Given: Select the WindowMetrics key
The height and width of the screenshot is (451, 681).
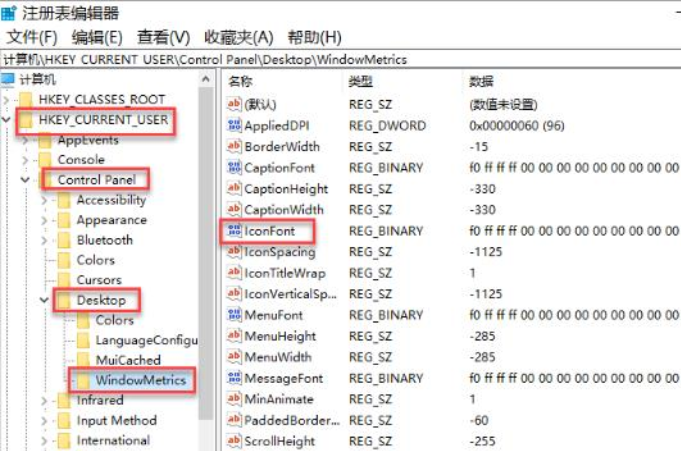Looking at the screenshot, I should click(x=141, y=380).
